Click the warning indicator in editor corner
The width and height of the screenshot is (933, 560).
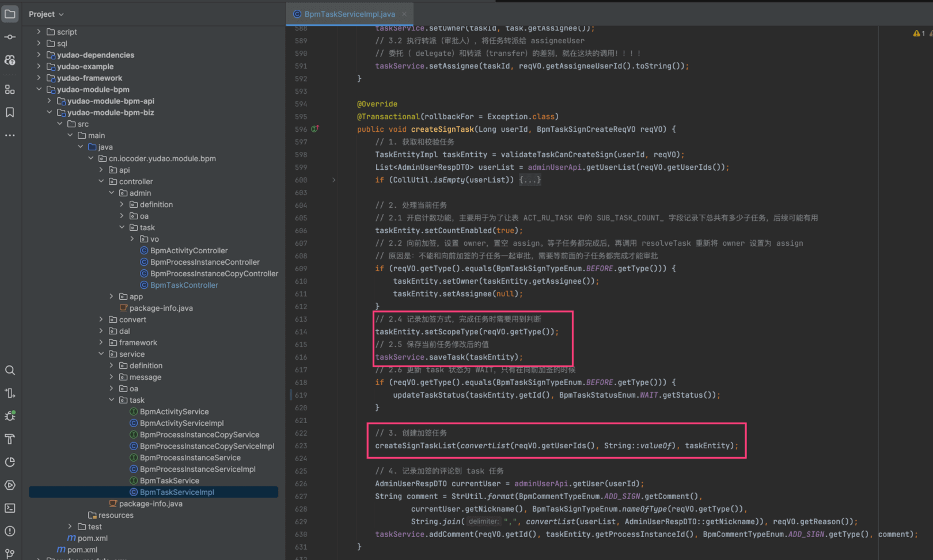tap(919, 33)
